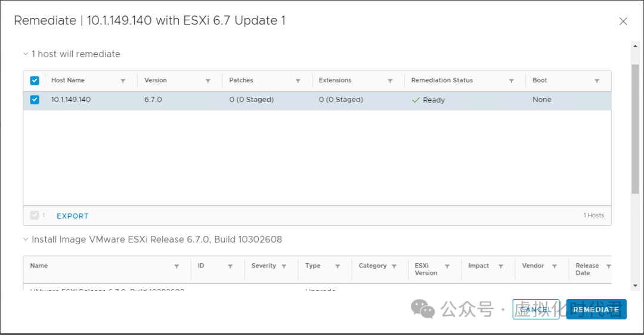Click the Patches '0 (0 Staged)' cell
This screenshot has height=335, width=644.
click(x=252, y=100)
